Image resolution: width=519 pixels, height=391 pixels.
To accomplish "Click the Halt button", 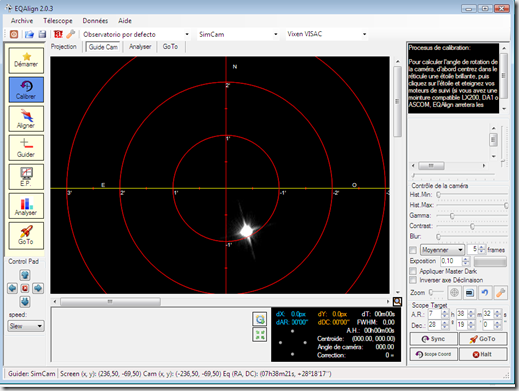I will click(483, 354).
